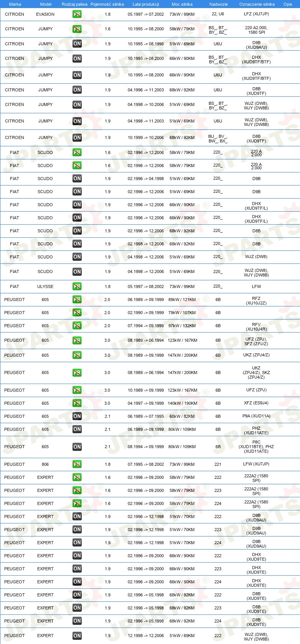Click the Moc silnika column header

(x=182, y=4)
